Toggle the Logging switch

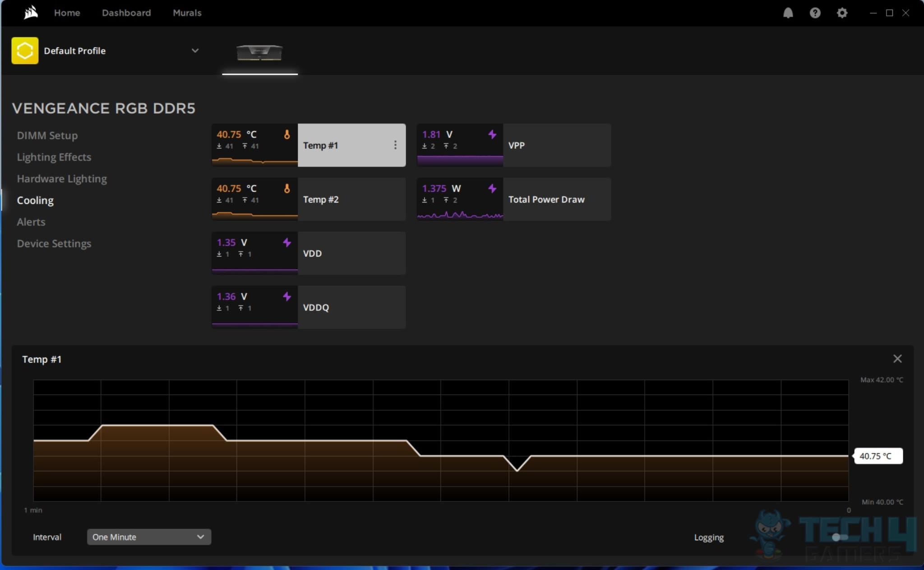[x=840, y=537]
